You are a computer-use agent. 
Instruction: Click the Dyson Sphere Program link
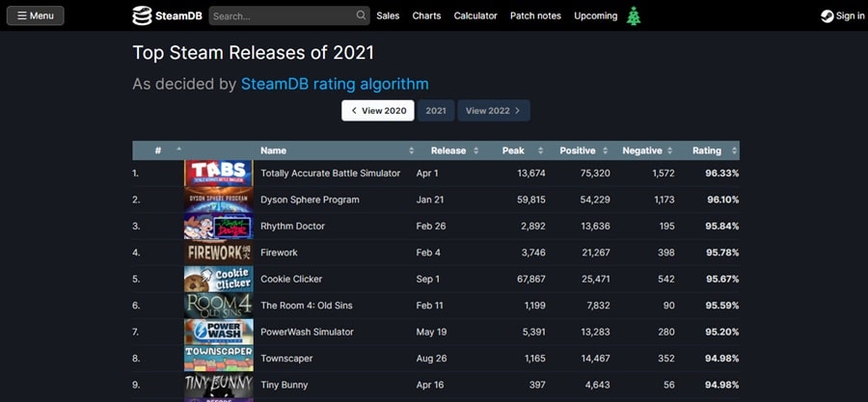pyautogui.click(x=310, y=200)
